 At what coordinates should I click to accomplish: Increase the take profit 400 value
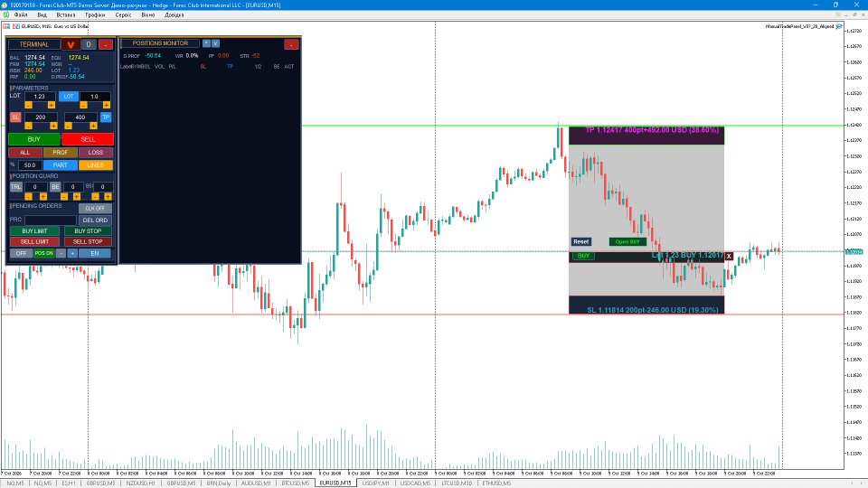click(x=93, y=126)
